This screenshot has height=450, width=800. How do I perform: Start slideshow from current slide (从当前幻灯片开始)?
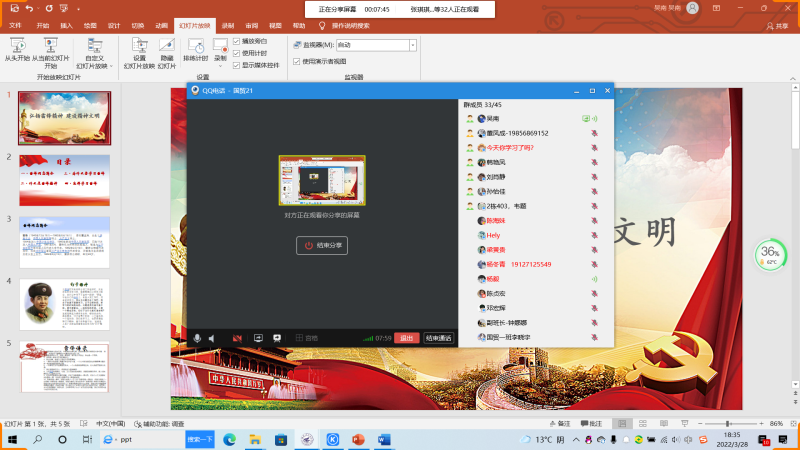click(x=50, y=50)
